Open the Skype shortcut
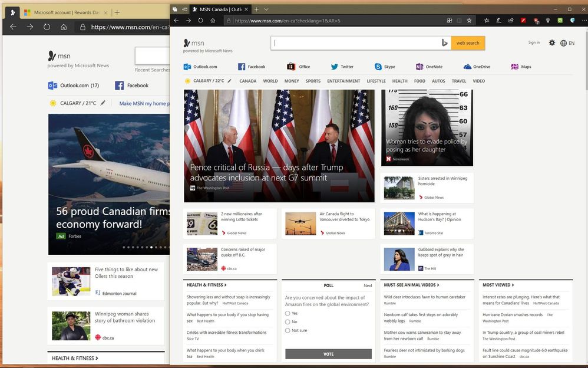 point(385,67)
